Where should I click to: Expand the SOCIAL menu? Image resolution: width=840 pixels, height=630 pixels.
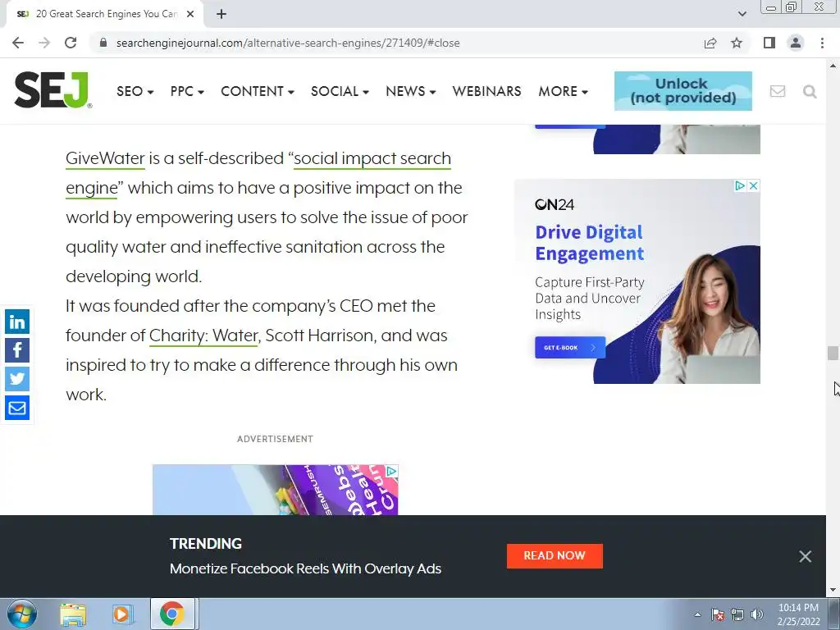[340, 92]
